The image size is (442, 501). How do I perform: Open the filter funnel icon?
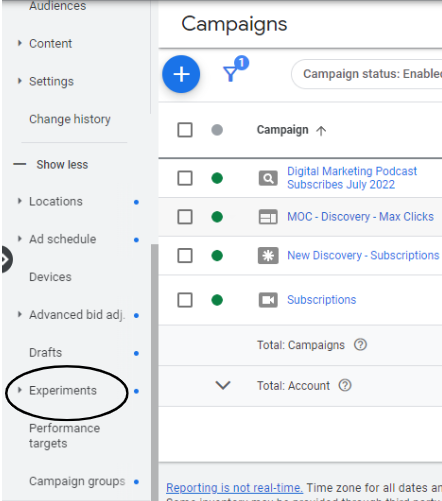230,73
